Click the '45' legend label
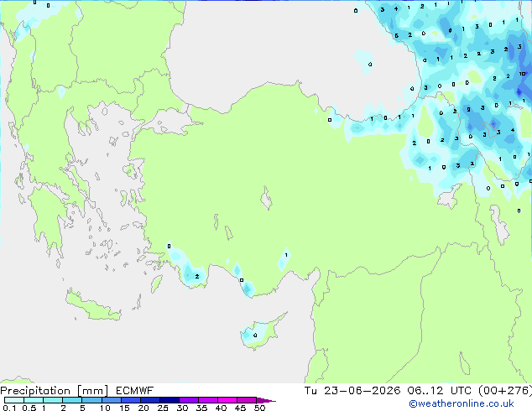532x411 pixels. [x=240, y=408]
